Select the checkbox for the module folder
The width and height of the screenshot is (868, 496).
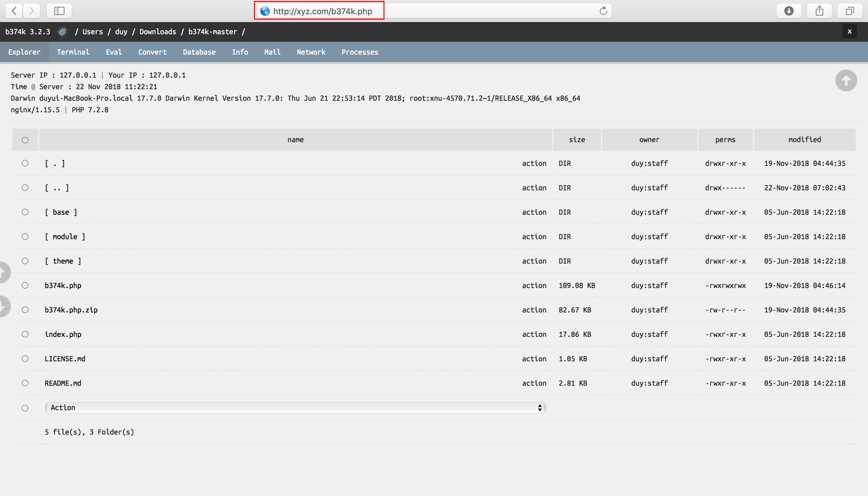pos(25,236)
